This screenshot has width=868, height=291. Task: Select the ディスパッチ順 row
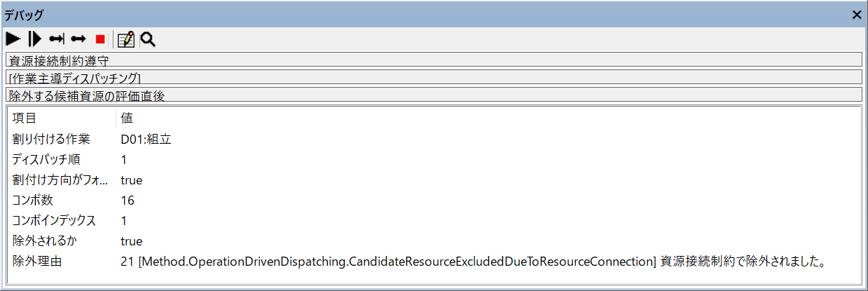coord(46,159)
